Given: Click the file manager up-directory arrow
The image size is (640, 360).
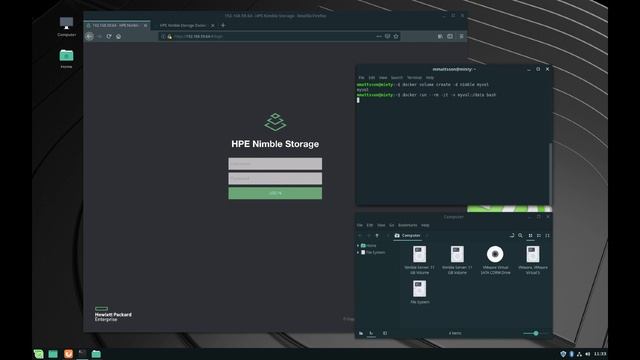Looking at the screenshot, I should (377, 236).
